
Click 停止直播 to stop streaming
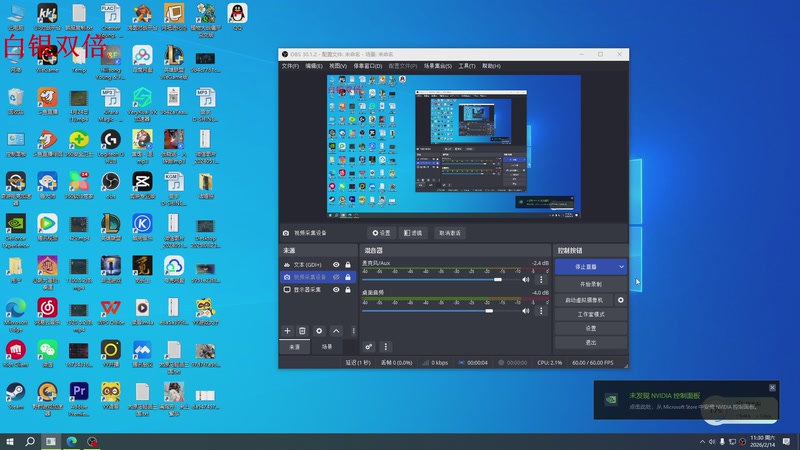tap(586, 267)
